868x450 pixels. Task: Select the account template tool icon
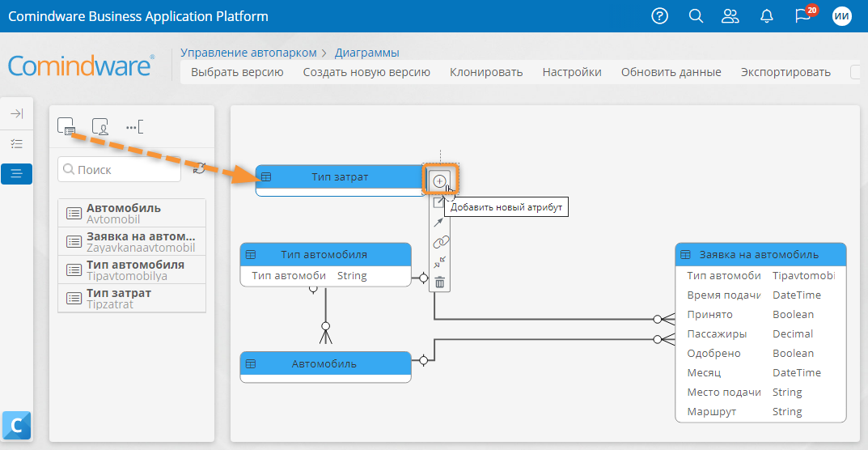pyautogui.click(x=100, y=127)
